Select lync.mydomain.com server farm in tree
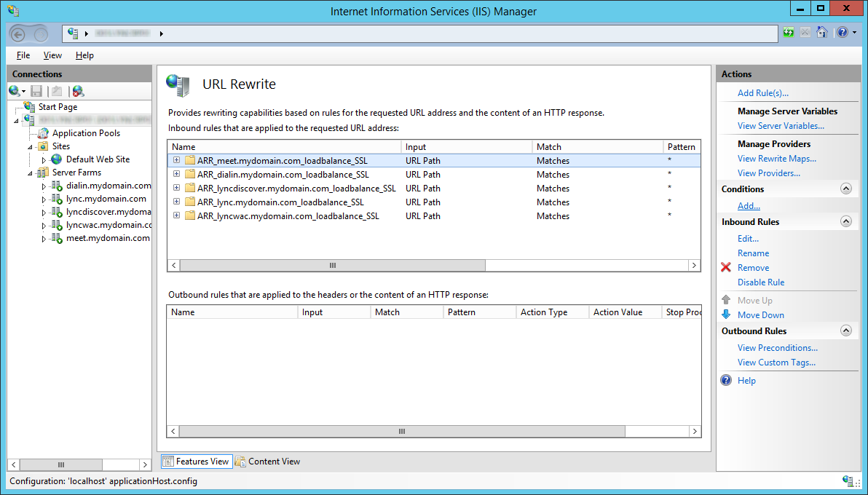Viewport: 868px width, 495px height. pos(106,199)
